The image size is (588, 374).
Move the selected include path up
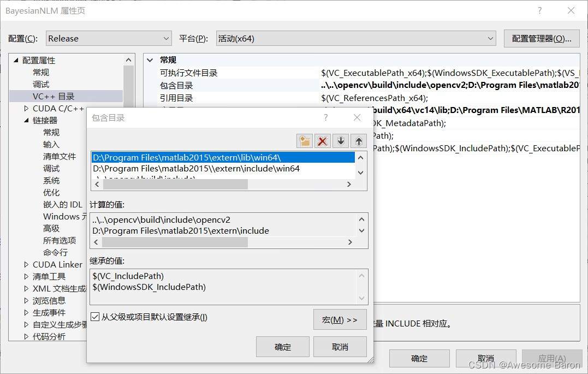tap(358, 140)
